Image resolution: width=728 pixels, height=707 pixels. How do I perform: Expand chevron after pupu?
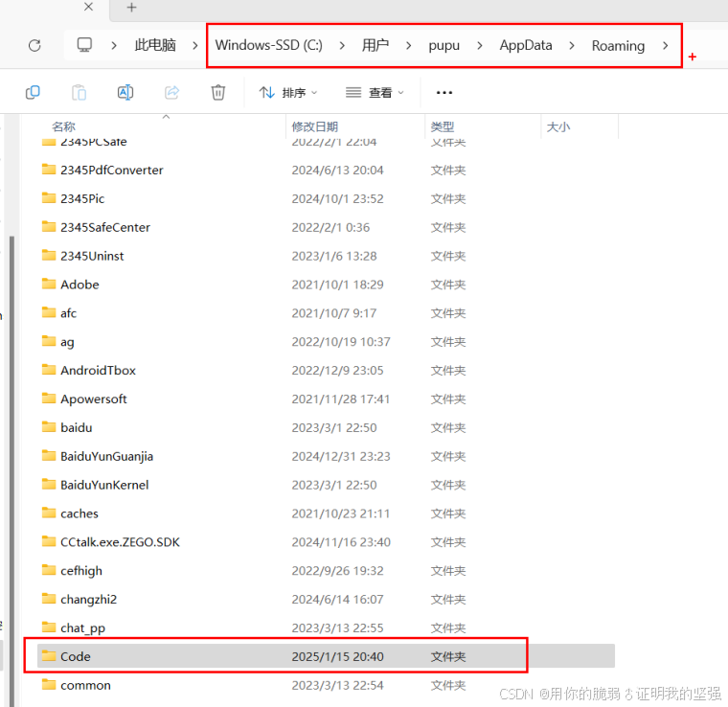point(480,45)
